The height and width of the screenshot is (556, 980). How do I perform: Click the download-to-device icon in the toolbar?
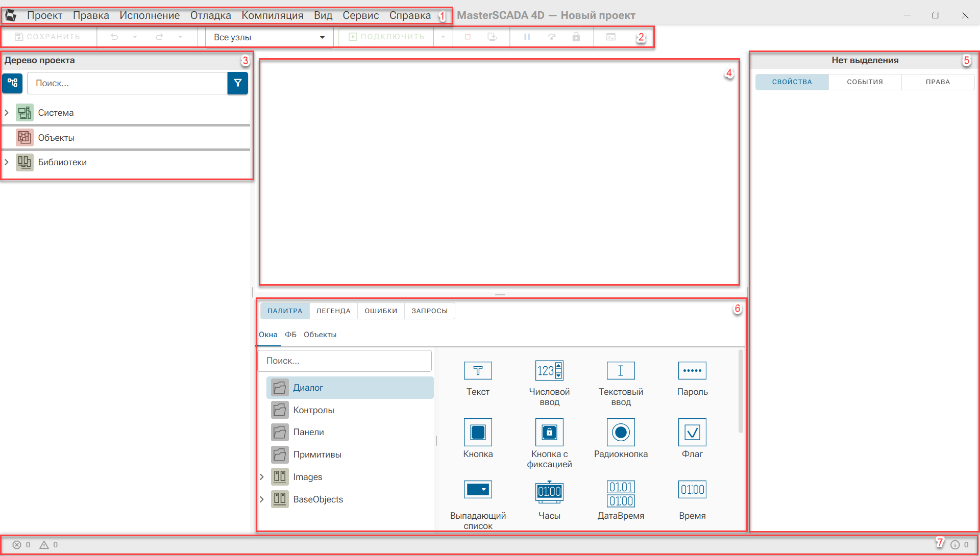(492, 37)
